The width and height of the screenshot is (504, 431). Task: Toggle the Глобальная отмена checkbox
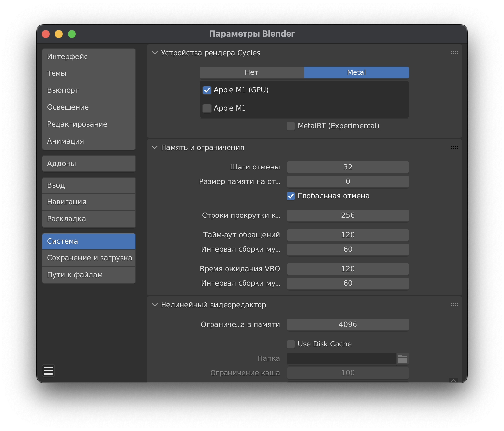[291, 196]
